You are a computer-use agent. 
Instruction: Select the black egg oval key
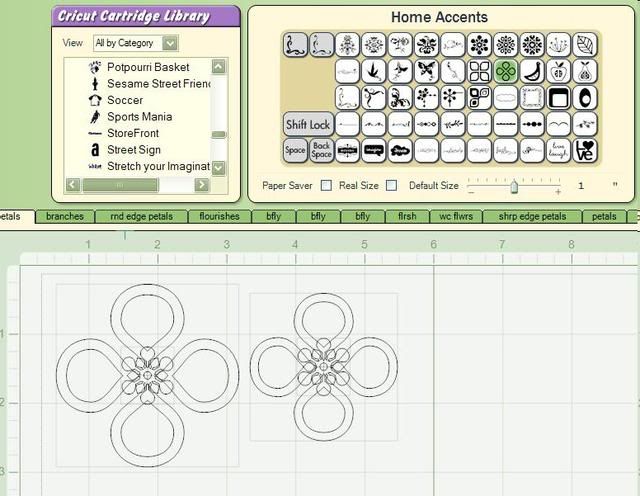point(585,98)
